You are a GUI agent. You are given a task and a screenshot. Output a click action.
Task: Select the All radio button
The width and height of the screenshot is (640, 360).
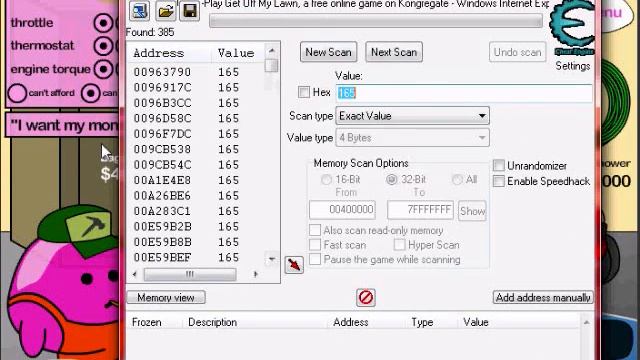457,180
